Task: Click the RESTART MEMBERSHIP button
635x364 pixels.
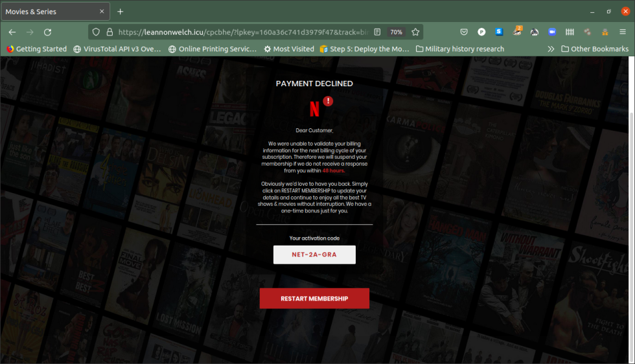Action: (x=314, y=299)
